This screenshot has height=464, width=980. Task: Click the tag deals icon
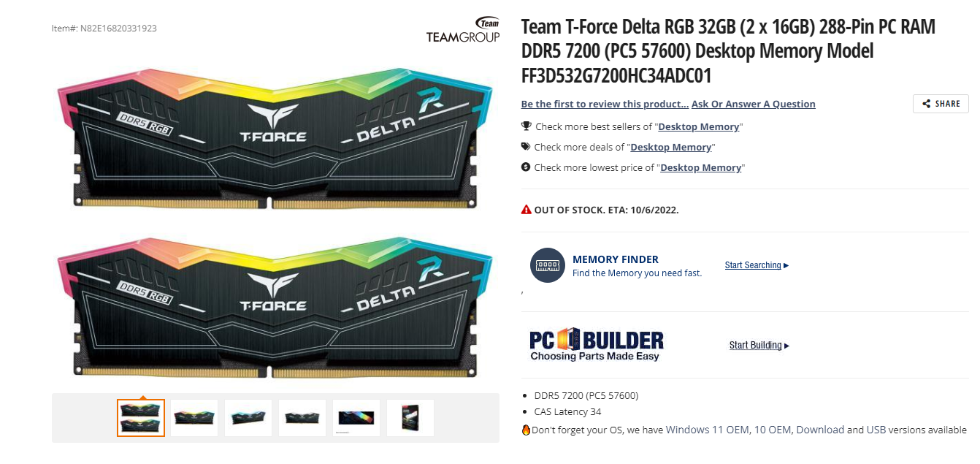coord(526,147)
